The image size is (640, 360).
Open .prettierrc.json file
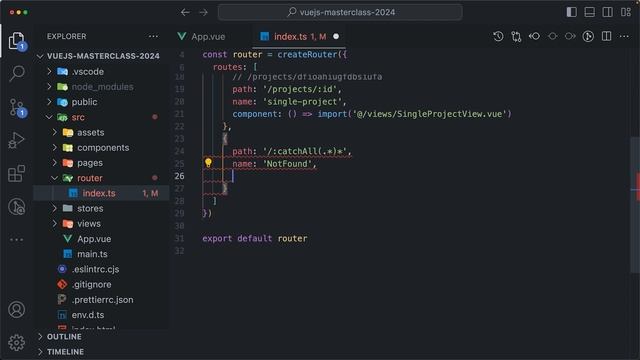[x=101, y=300]
